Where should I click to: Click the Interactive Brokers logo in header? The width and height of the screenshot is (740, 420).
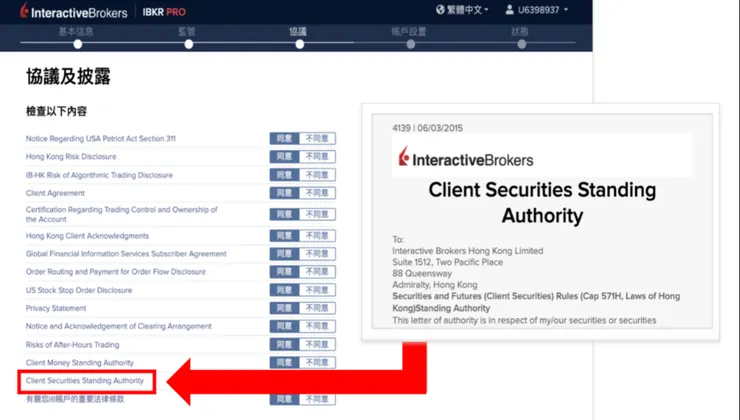(74, 11)
